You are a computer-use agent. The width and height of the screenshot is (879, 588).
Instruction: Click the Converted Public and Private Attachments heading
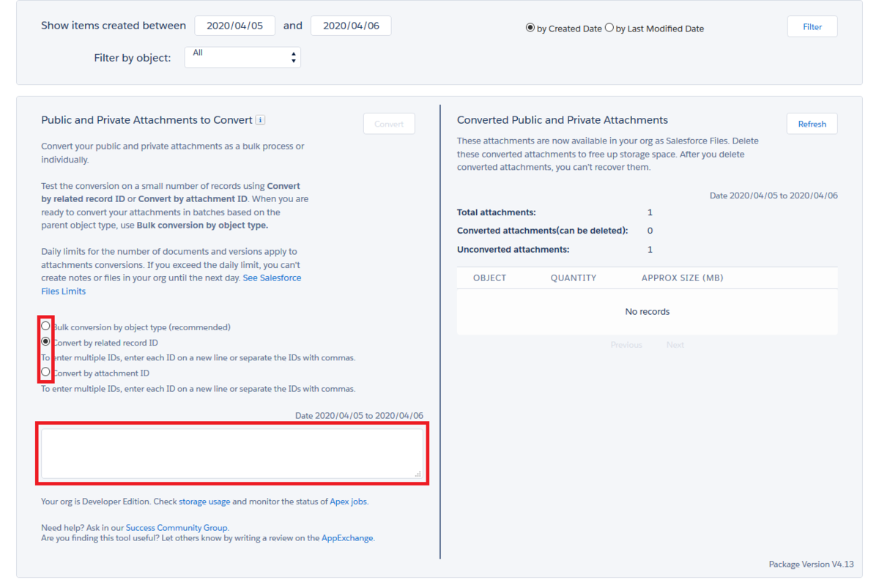[x=563, y=120]
